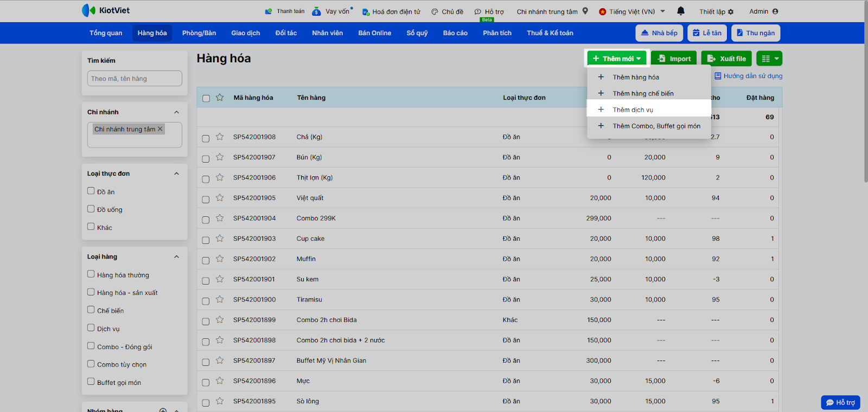This screenshot has height=412, width=868.
Task: Click the product search input field
Action: click(135, 79)
